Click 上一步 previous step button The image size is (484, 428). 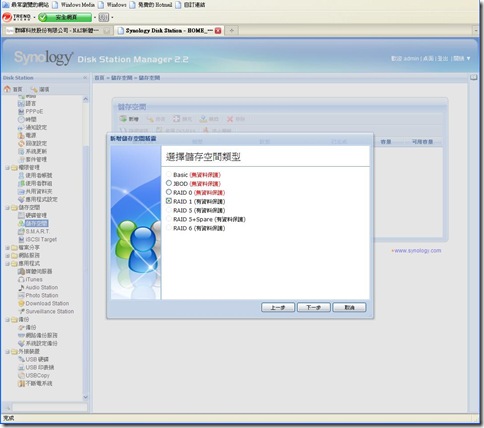278,307
